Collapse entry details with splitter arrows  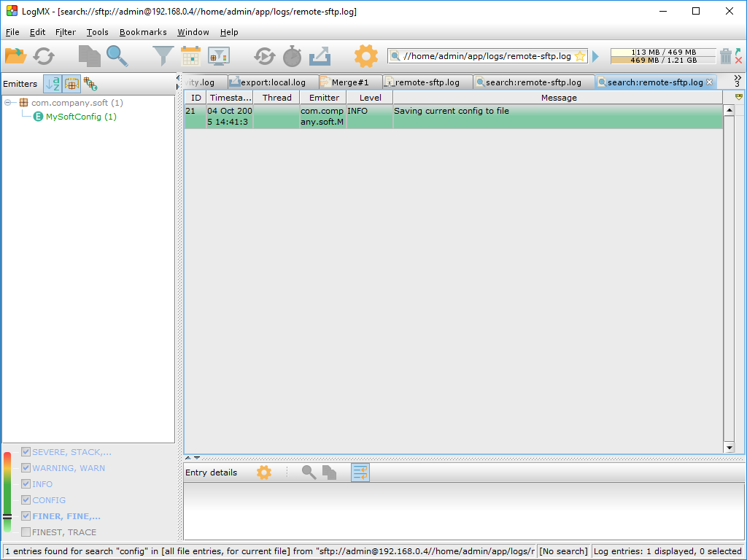pyautogui.click(x=197, y=458)
